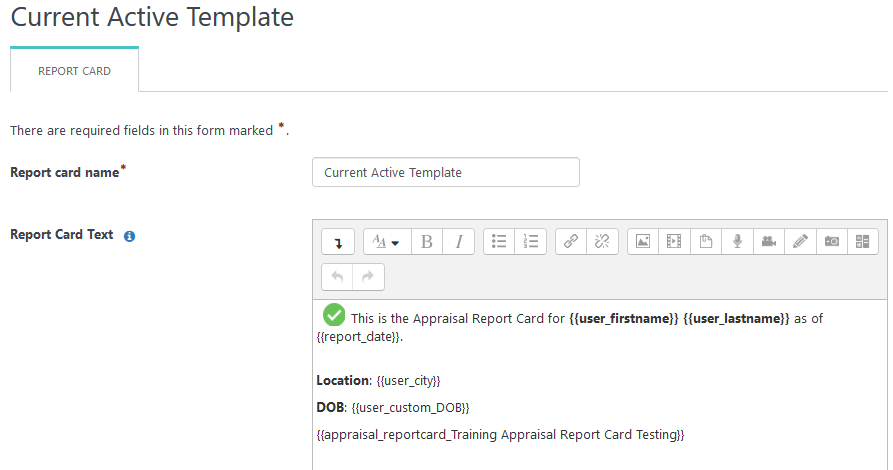Select the REPORT CARD tab
The height and width of the screenshot is (470, 893).
coord(74,71)
